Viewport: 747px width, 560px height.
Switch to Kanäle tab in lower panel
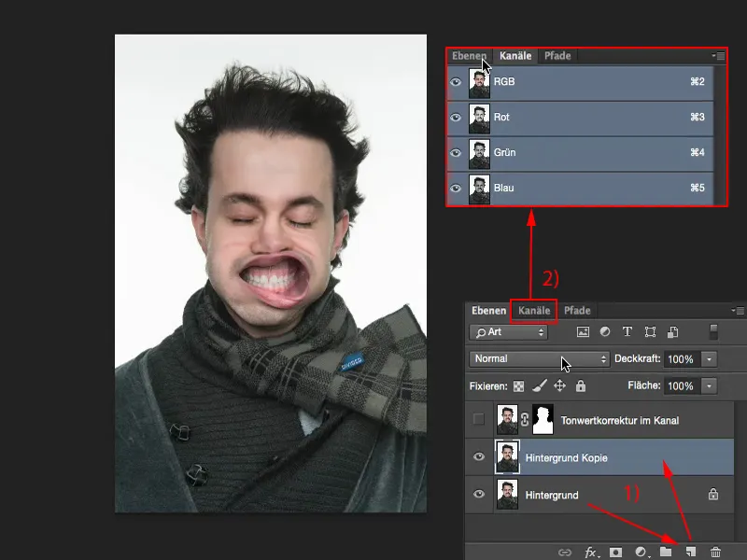point(534,311)
